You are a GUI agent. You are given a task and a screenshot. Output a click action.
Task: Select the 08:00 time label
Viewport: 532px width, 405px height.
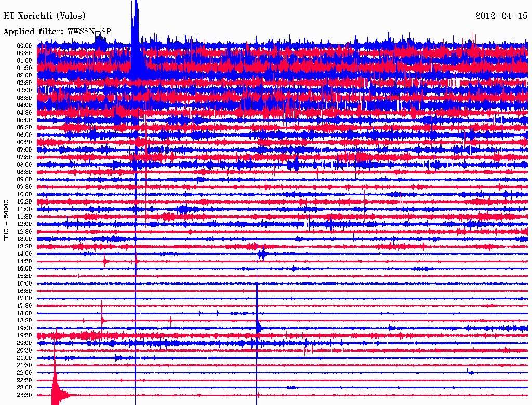24,165
